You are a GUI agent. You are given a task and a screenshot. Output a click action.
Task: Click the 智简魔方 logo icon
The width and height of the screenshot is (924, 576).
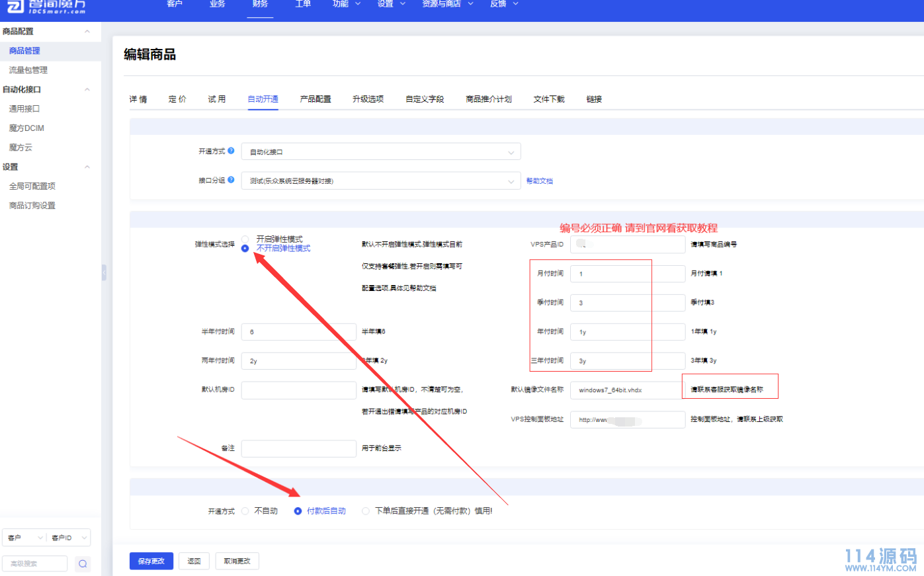pyautogui.click(x=15, y=6)
